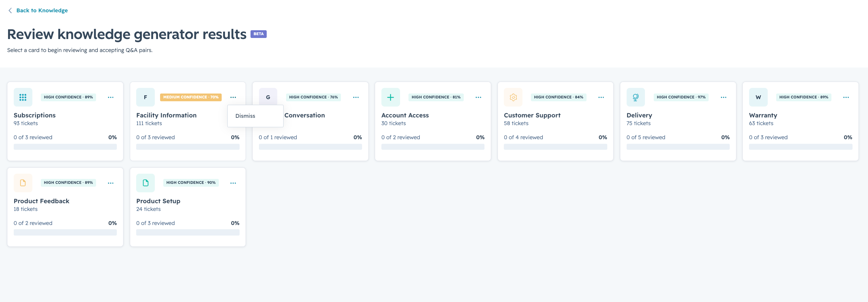Click the "18 tickets" count
868x302 pixels.
coord(26,209)
